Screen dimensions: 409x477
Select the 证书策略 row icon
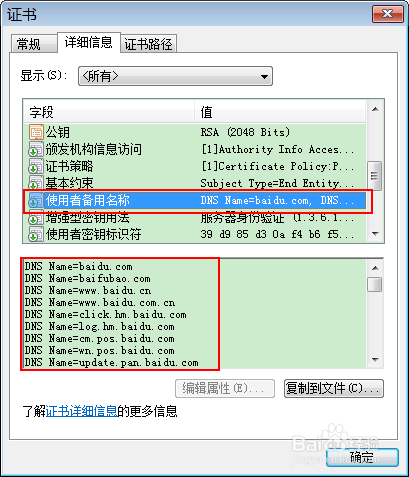[x=36, y=166]
